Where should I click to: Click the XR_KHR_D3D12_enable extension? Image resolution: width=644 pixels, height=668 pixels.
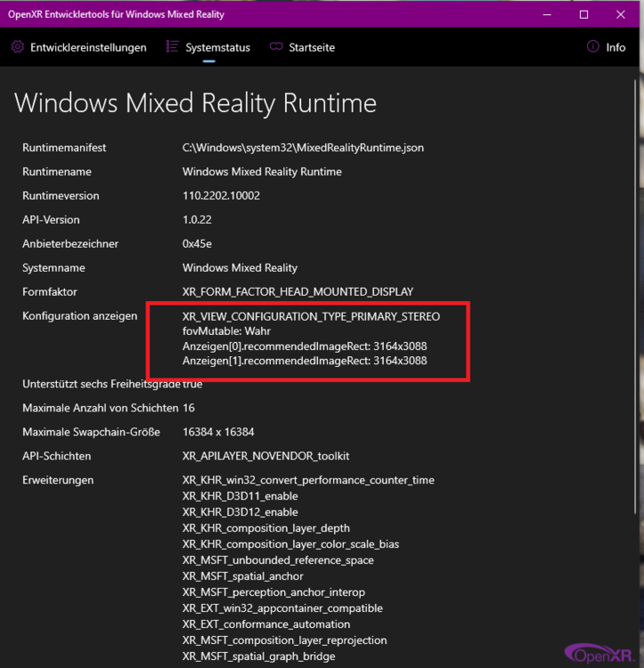pos(240,512)
